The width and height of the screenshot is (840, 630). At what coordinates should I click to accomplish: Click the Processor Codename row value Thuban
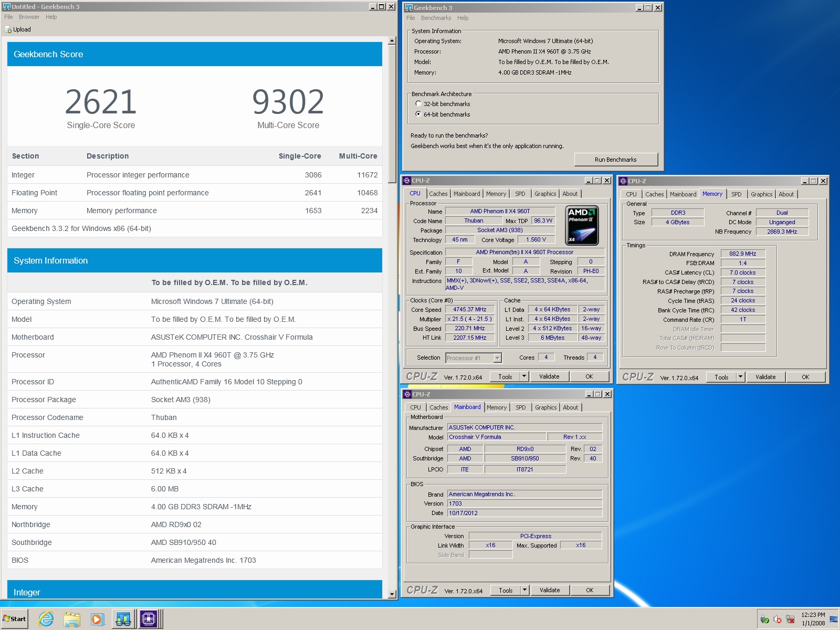point(164,417)
